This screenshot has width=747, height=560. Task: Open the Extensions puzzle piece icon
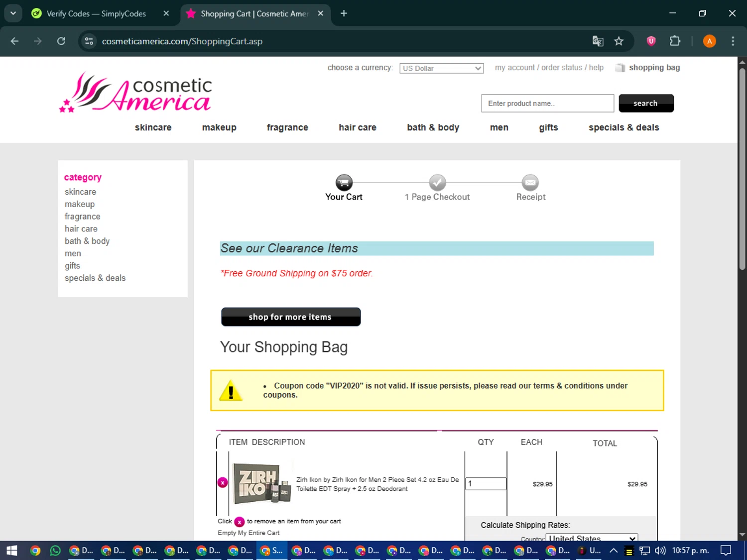click(675, 41)
